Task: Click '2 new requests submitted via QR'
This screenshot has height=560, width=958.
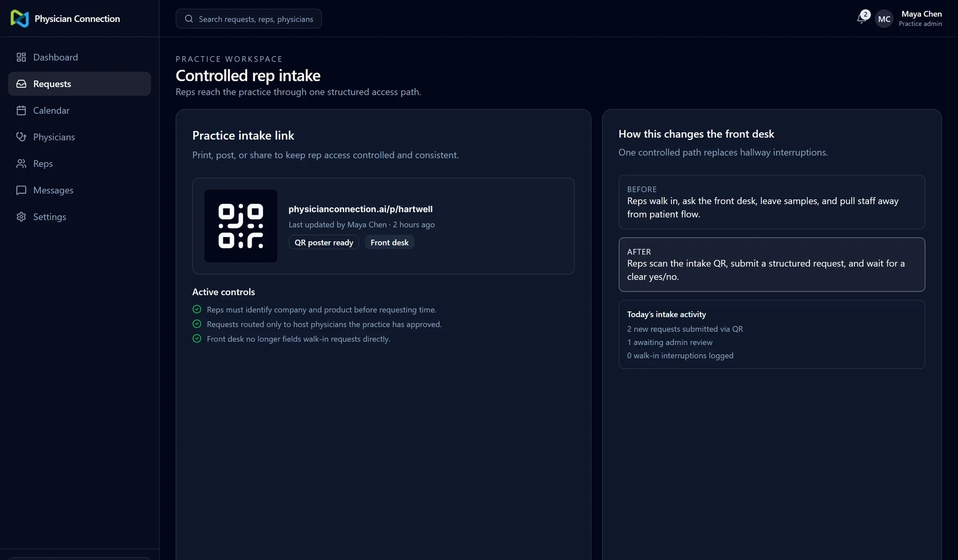Action: pos(685,329)
